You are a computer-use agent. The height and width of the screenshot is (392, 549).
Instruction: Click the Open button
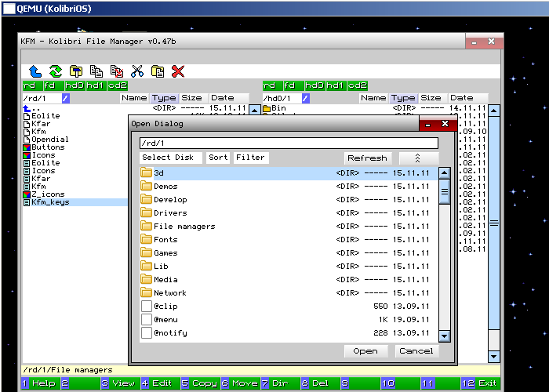coord(365,350)
